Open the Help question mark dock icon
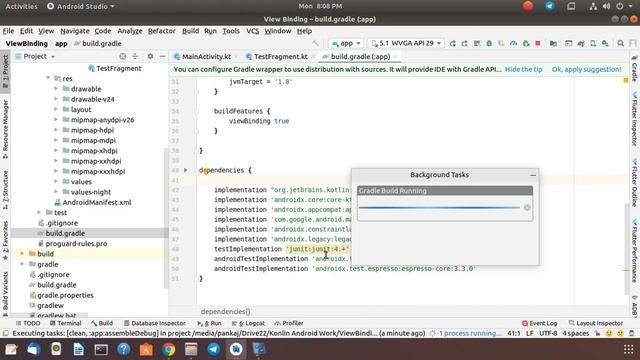 coord(123,349)
